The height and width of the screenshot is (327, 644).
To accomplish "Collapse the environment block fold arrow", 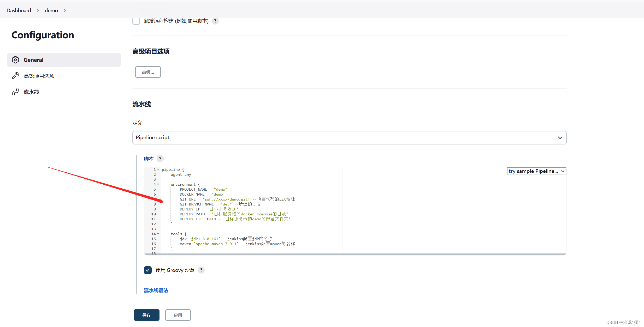I will [x=158, y=184].
